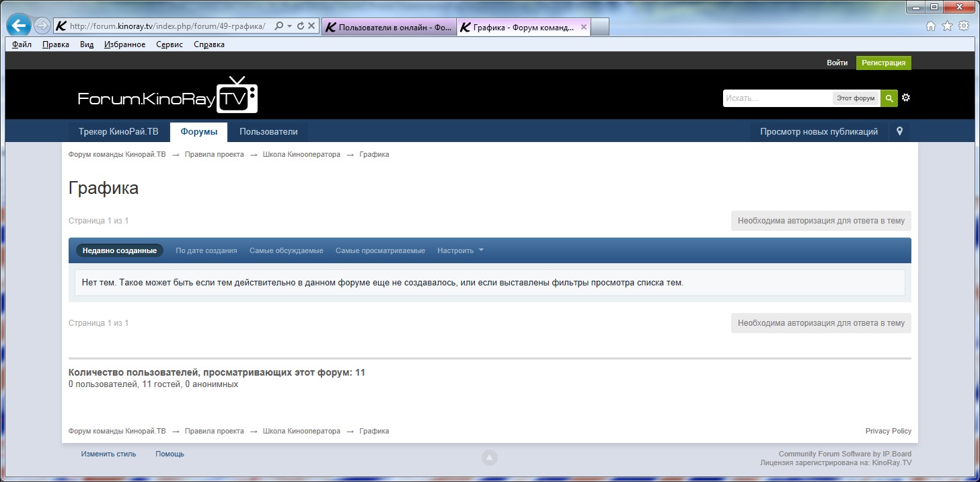Image resolution: width=980 pixels, height=482 pixels.
Task: Click the location marker icon in navbar
Action: pos(899,132)
